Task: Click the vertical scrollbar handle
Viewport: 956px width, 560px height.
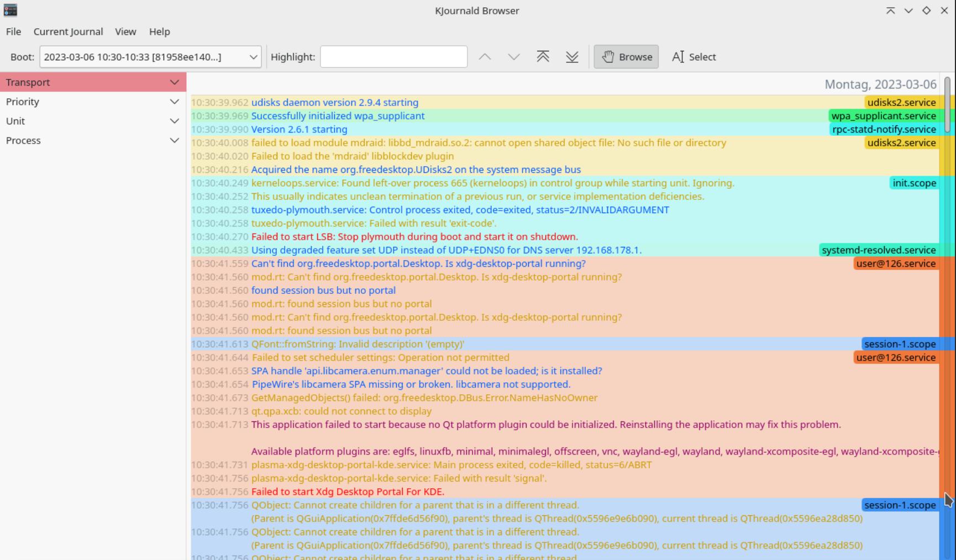Action: click(x=947, y=105)
